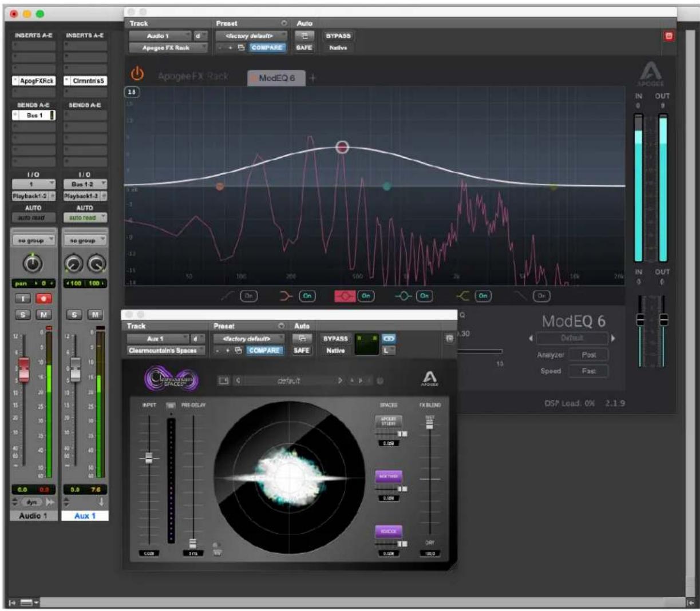This screenshot has width=700, height=611.
Task: Mute the Audio 1 track
Action: [x=43, y=315]
